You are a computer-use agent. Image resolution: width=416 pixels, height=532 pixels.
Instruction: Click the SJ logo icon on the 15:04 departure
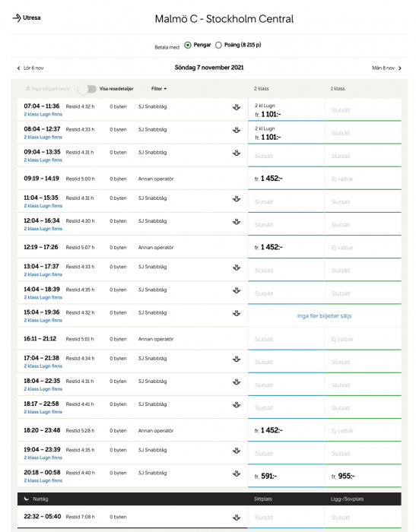point(237,313)
